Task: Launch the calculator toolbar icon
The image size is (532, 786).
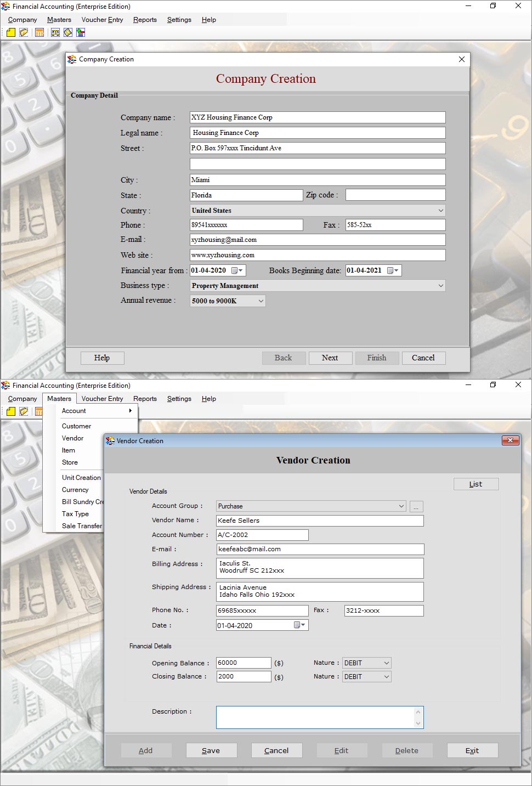Action: [x=38, y=32]
